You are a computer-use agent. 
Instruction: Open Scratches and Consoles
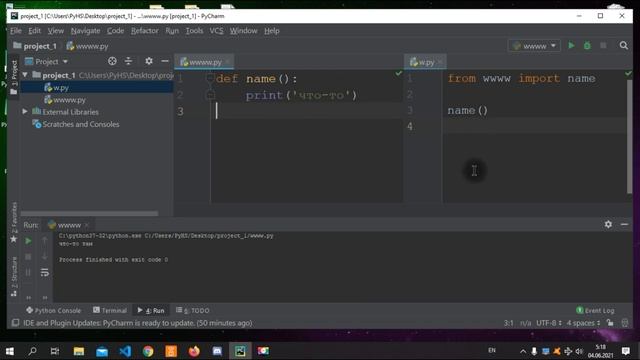76,124
